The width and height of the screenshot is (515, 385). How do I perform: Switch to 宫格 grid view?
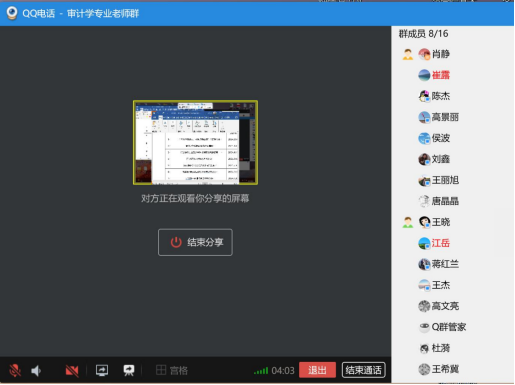[172, 370]
